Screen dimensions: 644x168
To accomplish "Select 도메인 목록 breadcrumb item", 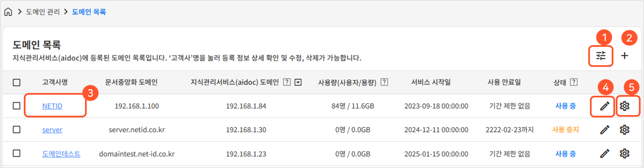I will 89,12.
